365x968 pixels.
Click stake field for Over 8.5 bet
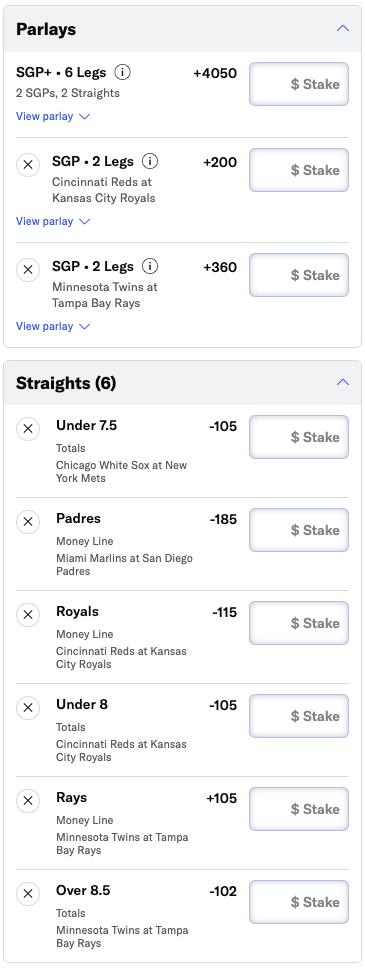tap(299, 902)
